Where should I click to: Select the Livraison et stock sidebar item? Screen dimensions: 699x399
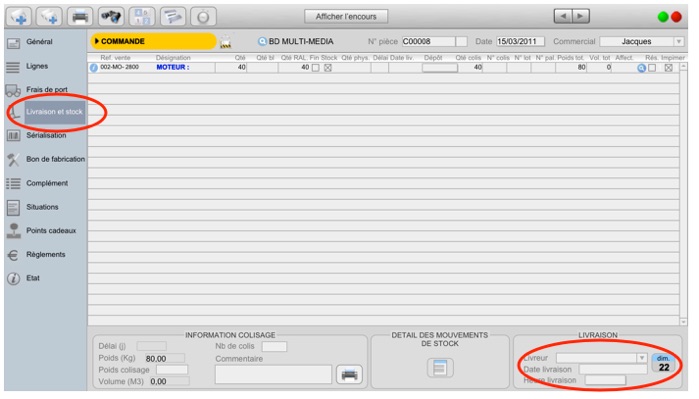click(x=54, y=112)
